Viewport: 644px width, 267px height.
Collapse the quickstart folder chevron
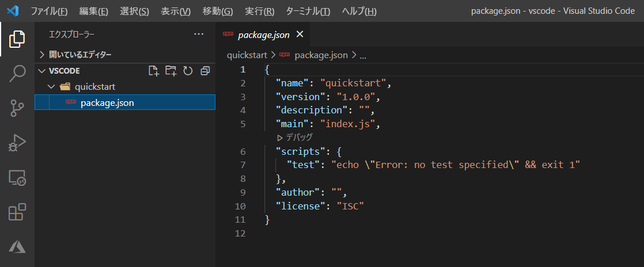51,87
